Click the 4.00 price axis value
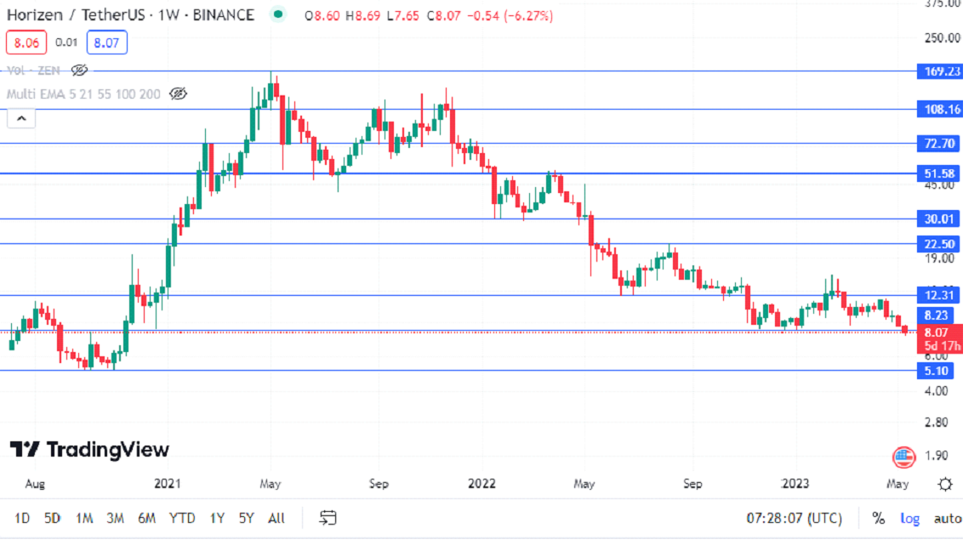This screenshot has height=551, width=980. tap(937, 391)
